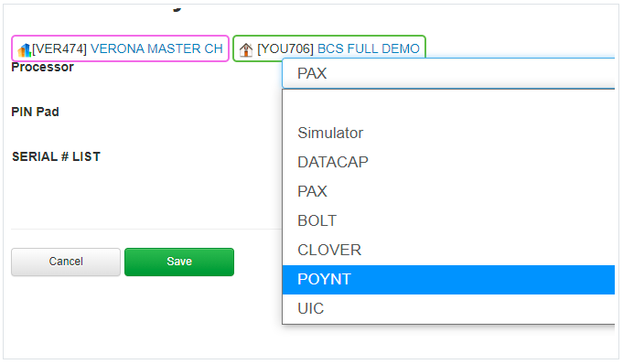Choose Simulator from the processor list
Image resolution: width=623 pixels, height=364 pixels.
click(x=448, y=134)
